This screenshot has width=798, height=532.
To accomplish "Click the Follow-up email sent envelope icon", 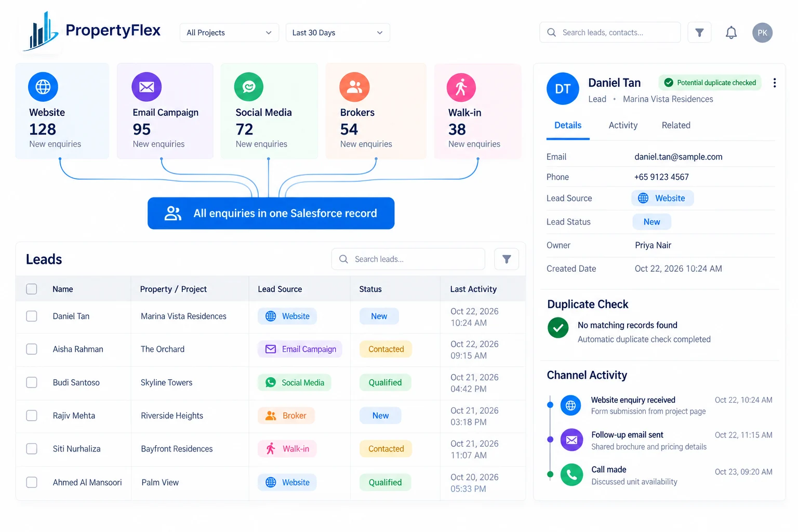I will 571,440.
